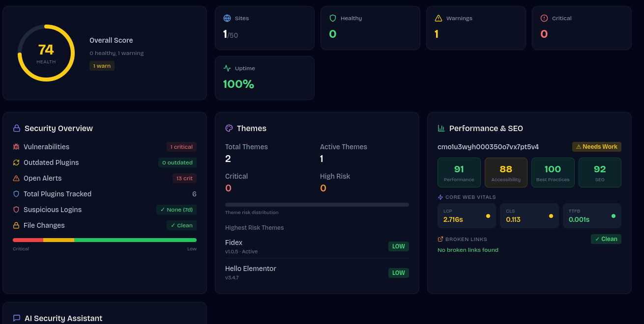
Task: Click the LCP 2.716s vitals card
Action: point(467,216)
